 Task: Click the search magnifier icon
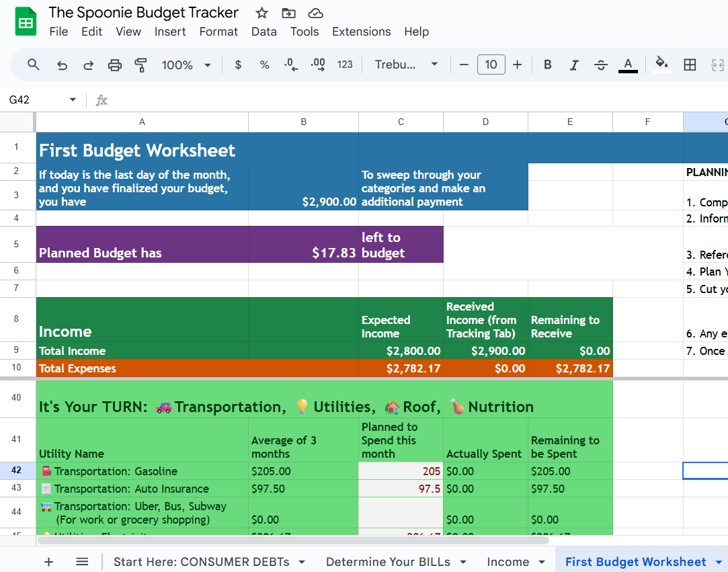point(34,65)
